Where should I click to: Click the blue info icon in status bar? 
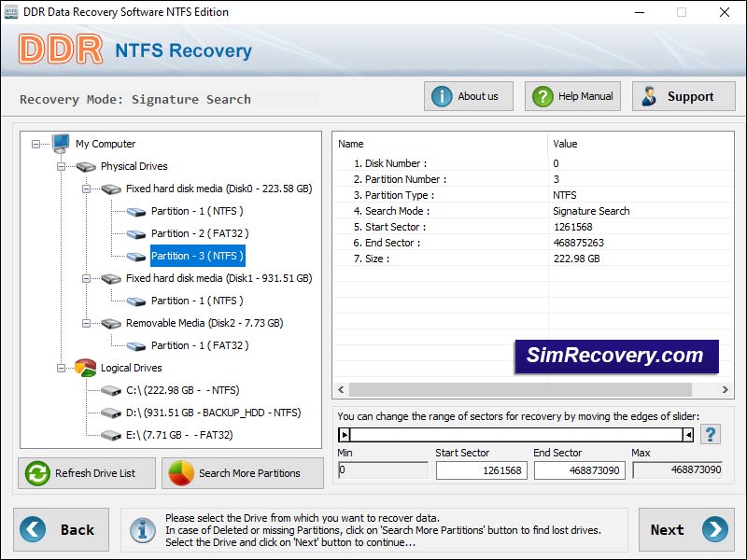click(x=143, y=530)
